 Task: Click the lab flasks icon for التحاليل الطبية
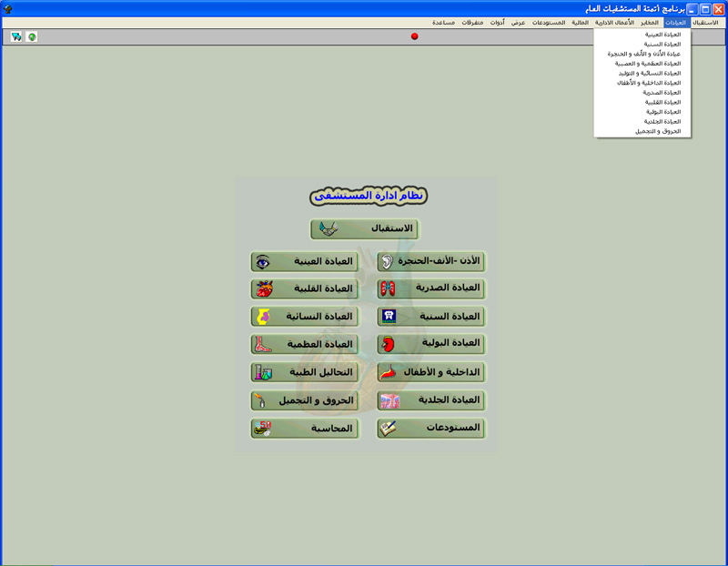tap(264, 372)
